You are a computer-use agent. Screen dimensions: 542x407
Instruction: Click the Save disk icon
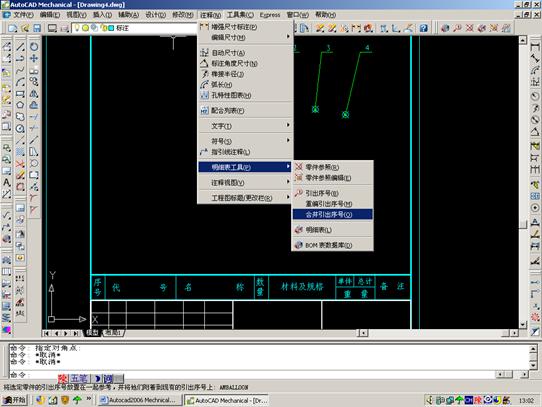(37, 28)
